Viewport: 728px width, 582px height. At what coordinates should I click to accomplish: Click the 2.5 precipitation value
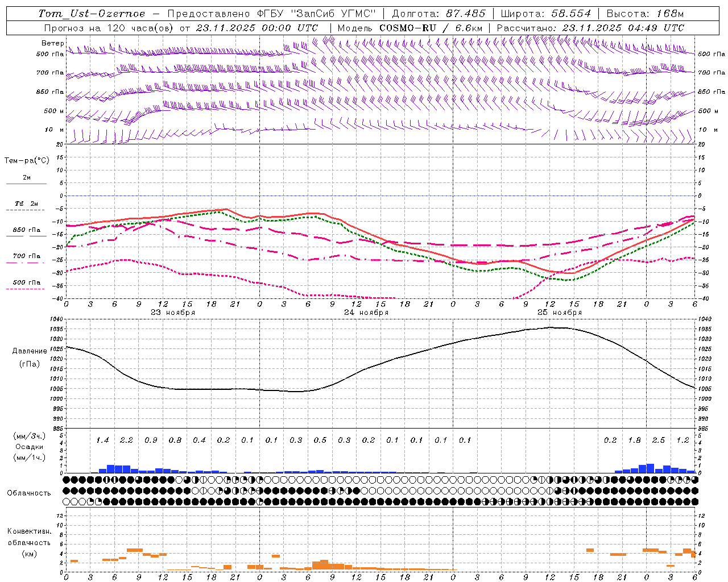659,440
